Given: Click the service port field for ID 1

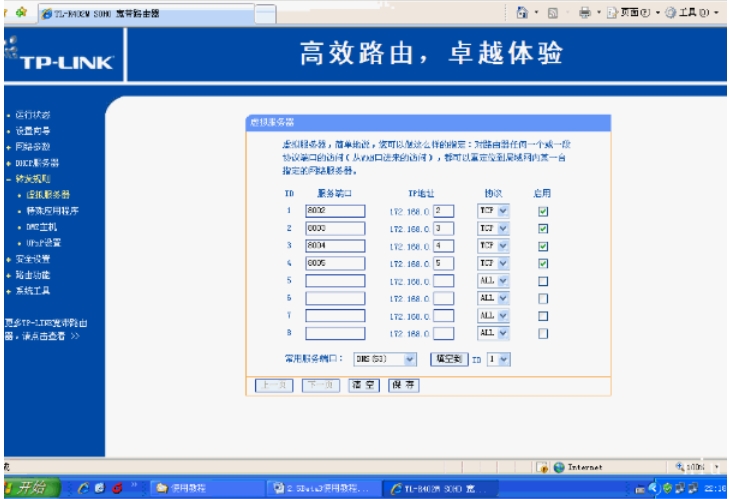Looking at the screenshot, I should [335, 211].
